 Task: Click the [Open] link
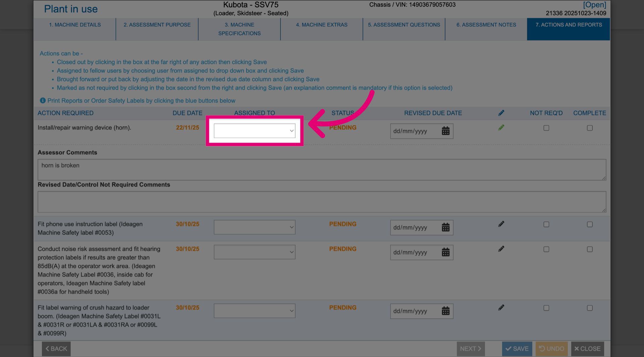point(594,5)
